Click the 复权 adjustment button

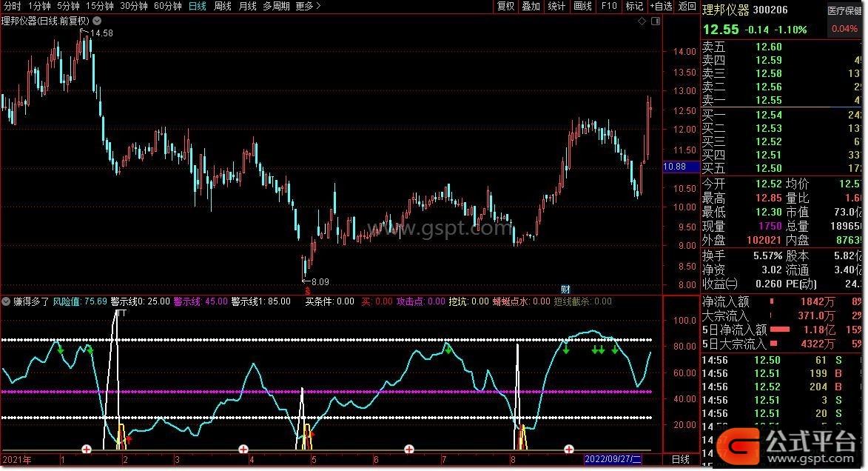click(x=505, y=6)
